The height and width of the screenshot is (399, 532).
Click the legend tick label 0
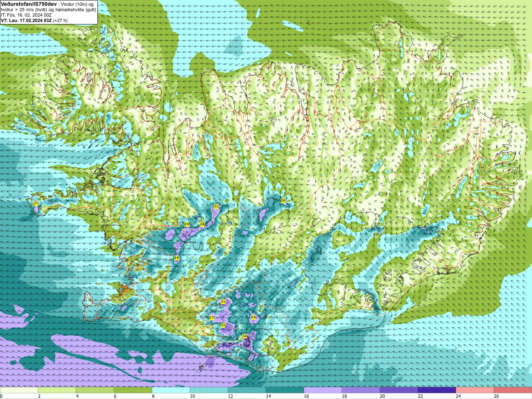[x=1, y=396]
